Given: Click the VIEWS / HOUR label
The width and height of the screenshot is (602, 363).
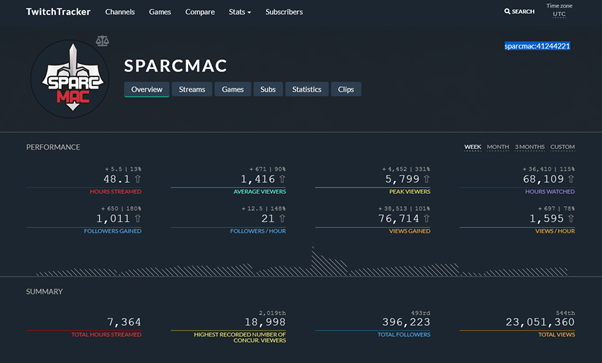Looking at the screenshot, I should pyautogui.click(x=555, y=231).
